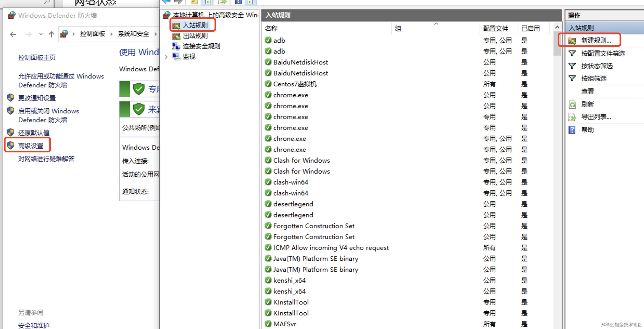Click the Refresh (刷新) icon in Actions
Image resolution: width=644 pixels, height=329 pixels.
[x=572, y=104]
